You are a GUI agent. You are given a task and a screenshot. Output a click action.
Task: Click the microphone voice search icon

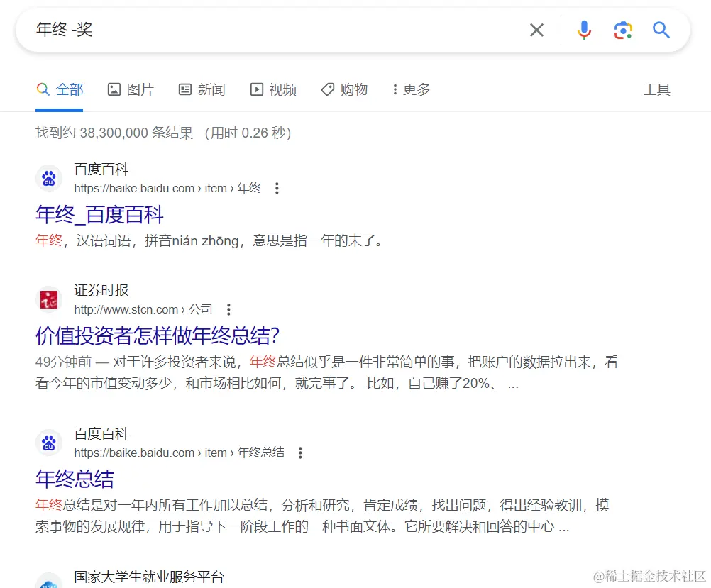click(x=583, y=30)
